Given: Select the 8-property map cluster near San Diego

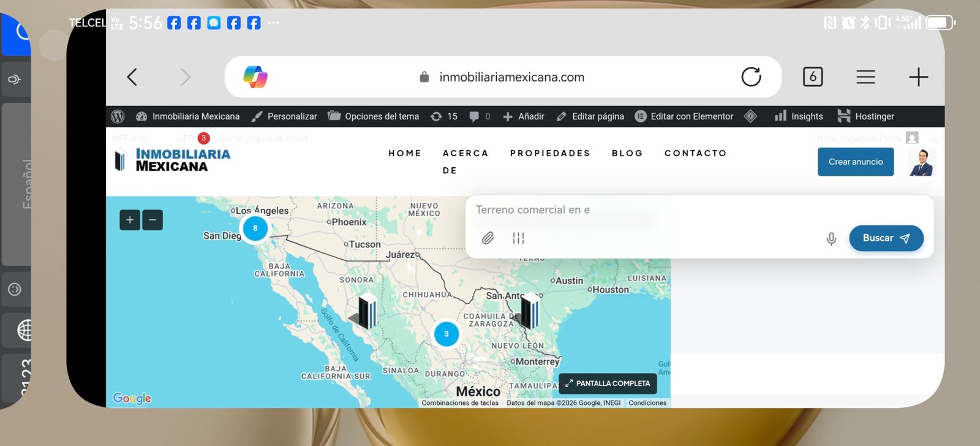Looking at the screenshot, I should tap(255, 229).
